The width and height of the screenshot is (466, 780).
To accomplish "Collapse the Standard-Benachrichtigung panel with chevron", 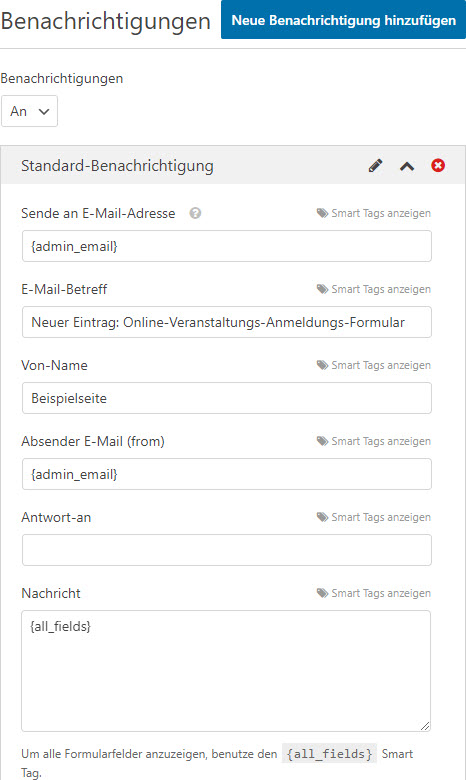I will click(x=407, y=166).
